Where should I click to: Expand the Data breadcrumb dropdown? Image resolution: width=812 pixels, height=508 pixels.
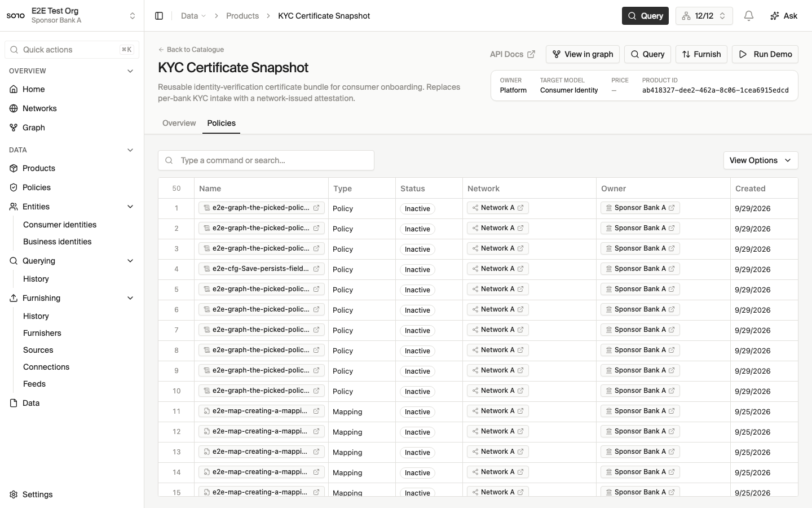click(x=193, y=16)
